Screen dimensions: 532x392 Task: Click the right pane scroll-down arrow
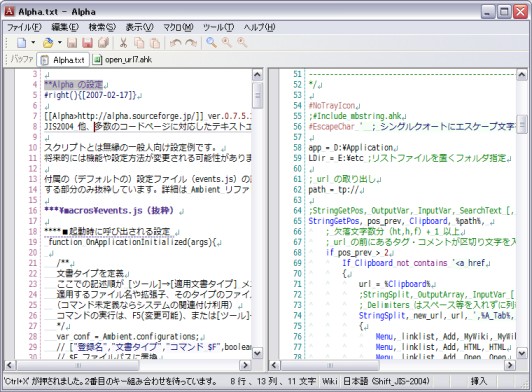click(x=521, y=353)
